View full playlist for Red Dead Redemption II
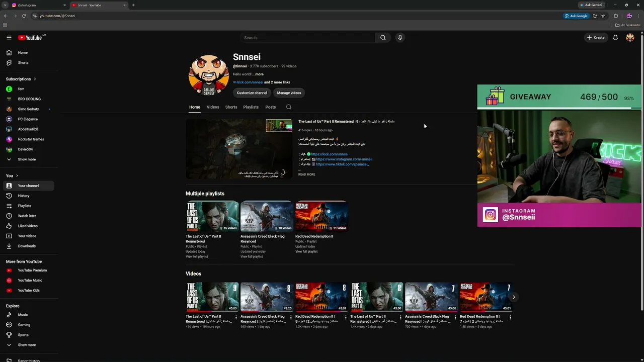Image resolution: width=644 pixels, height=362 pixels. pyautogui.click(x=306, y=251)
